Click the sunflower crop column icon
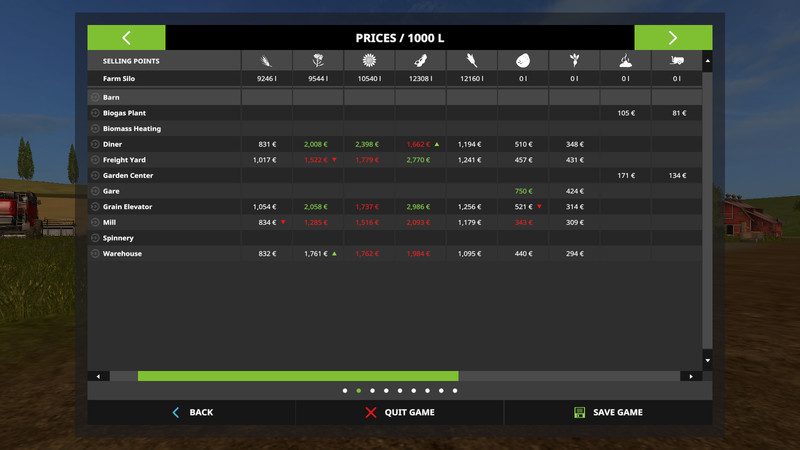Image resolution: width=800 pixels, height=450 pixels. click(x=368, y=61)
